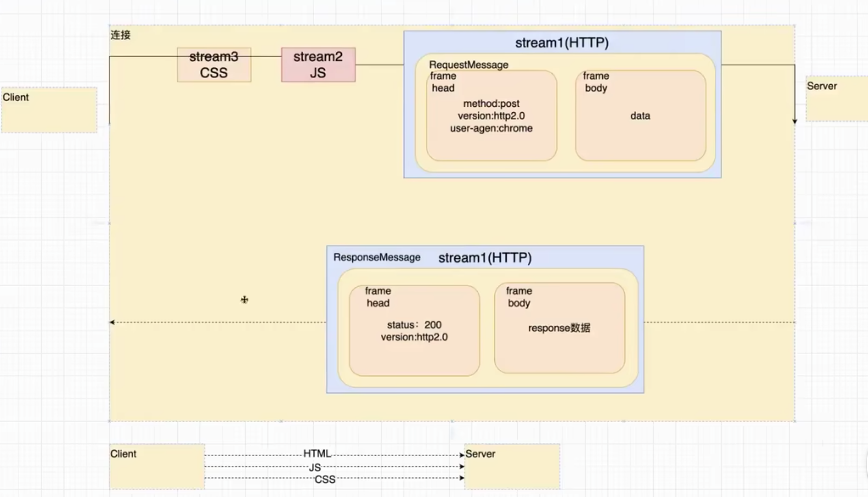Viewport: 868px width, 497px height.
Task: Click the RequestMessage label
Action: point(468,65)
